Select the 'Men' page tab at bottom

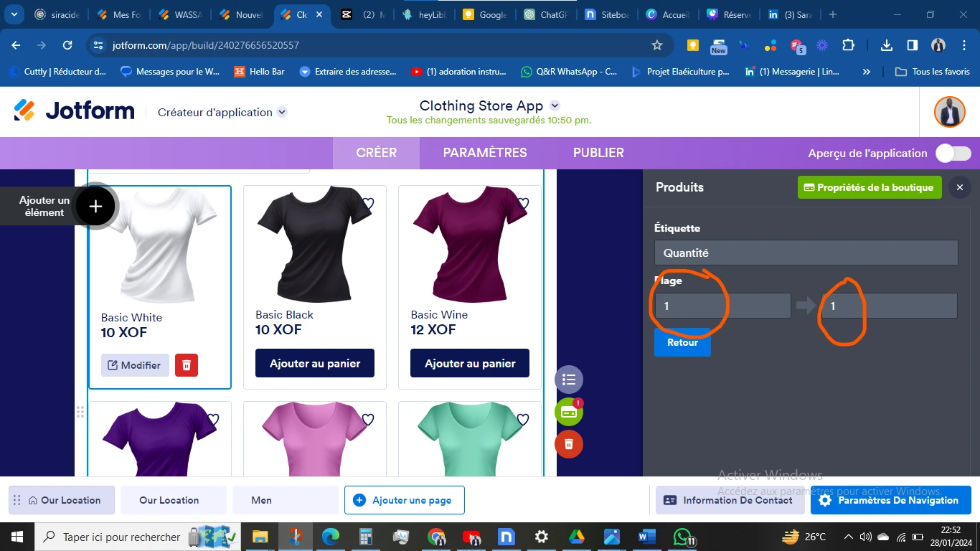click(261, 499)
